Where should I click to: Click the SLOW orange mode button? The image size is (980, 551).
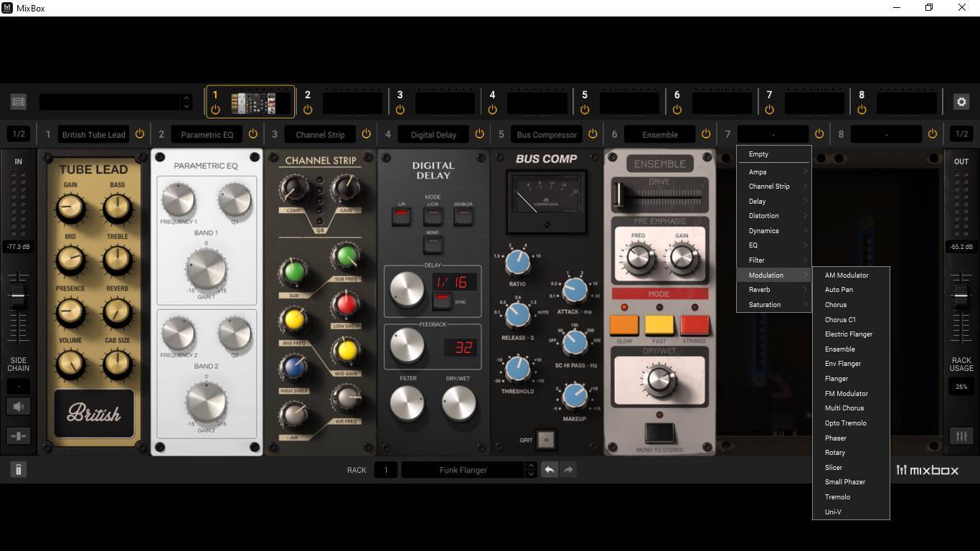point(624,325)
